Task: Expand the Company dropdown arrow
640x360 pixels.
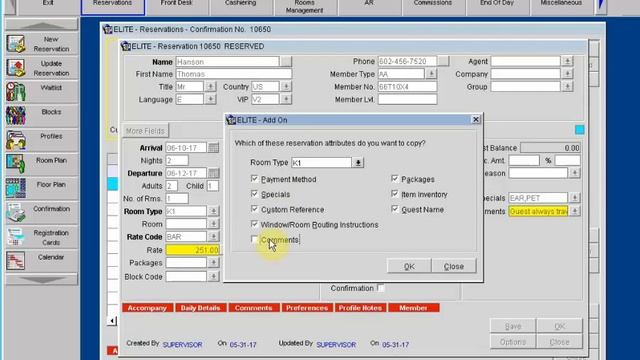Action: click(567, 74)
